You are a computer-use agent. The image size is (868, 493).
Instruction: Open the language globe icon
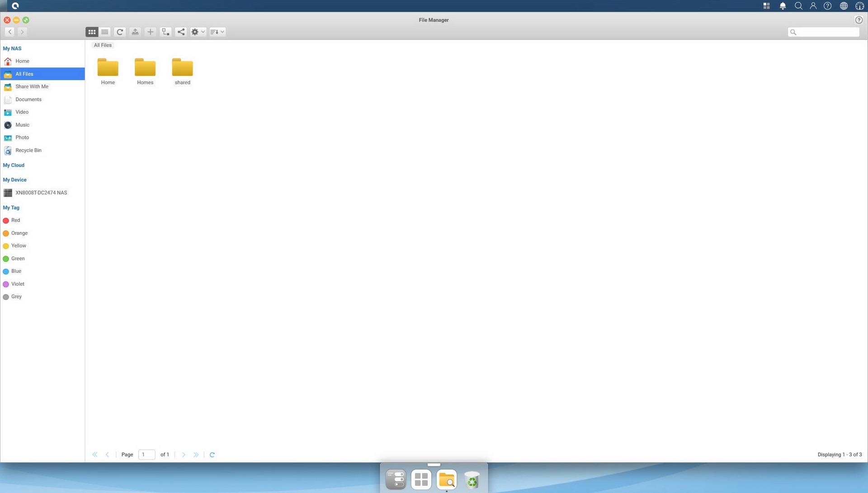[x=844, y=6]
